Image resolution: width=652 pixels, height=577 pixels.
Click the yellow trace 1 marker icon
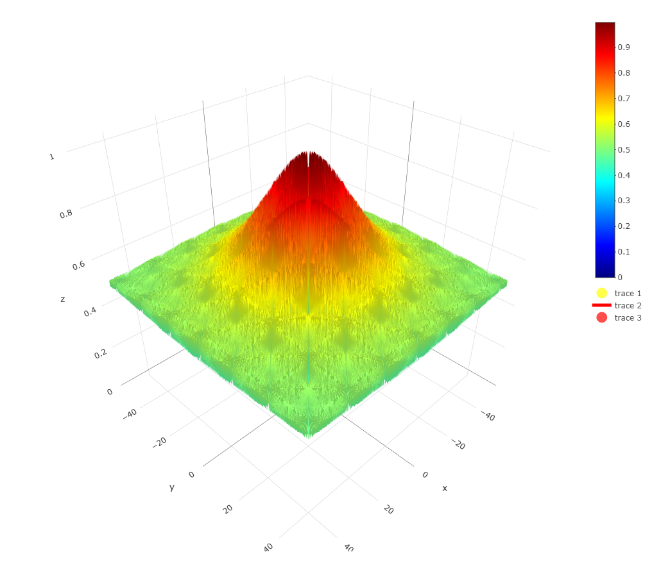point(602,293)
